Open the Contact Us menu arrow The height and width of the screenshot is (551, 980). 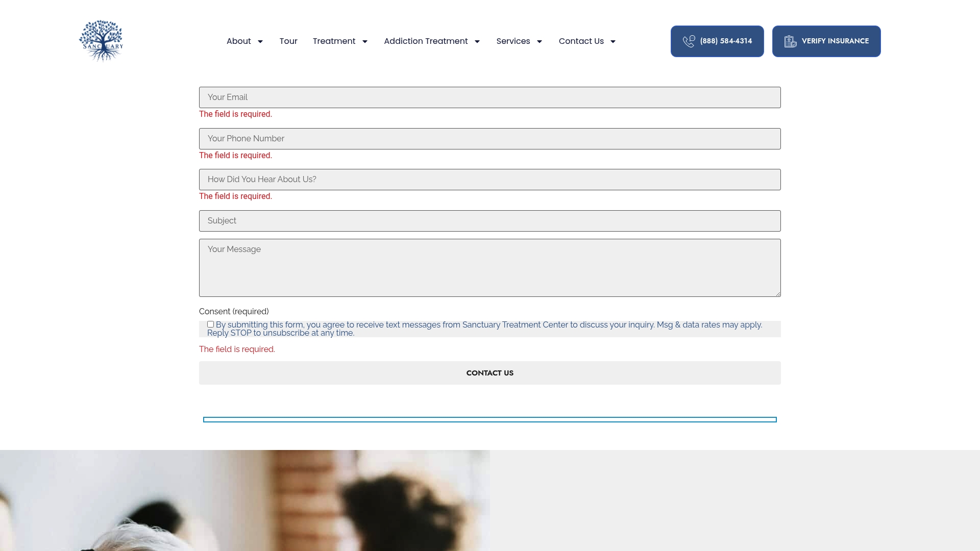[613, 41]
